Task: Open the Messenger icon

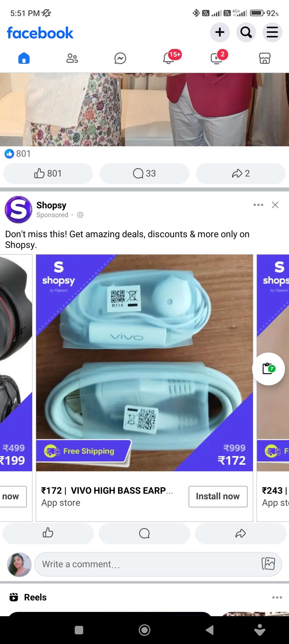Action: pos(120,58)
